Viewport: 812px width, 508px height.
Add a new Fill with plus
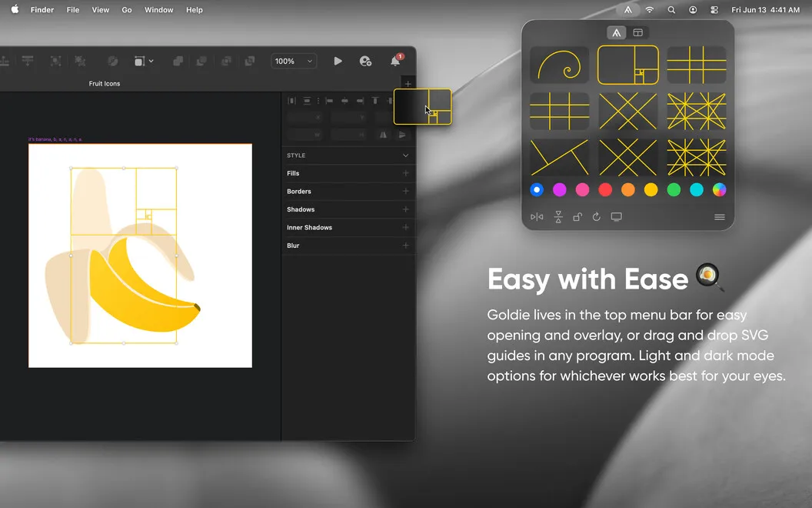tap(405, 173)
